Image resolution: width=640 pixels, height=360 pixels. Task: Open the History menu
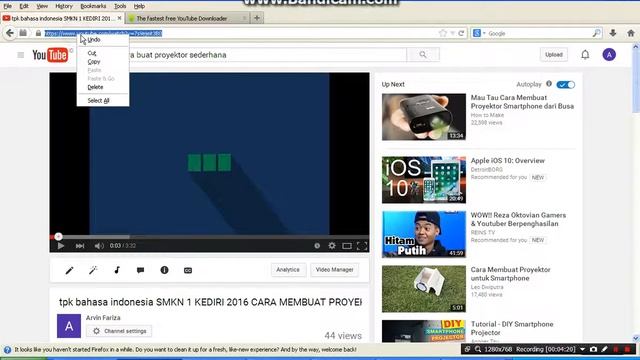[64, 6]
